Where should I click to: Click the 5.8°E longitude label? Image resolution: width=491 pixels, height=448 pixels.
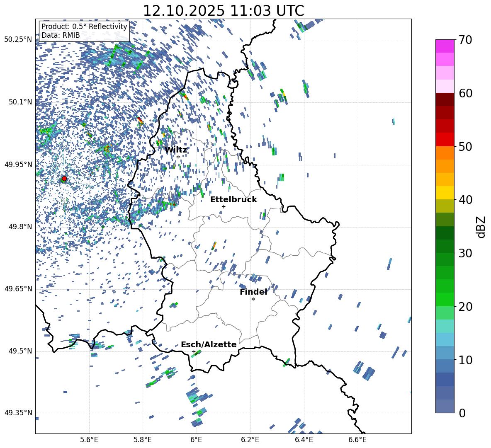coord(143,440)
